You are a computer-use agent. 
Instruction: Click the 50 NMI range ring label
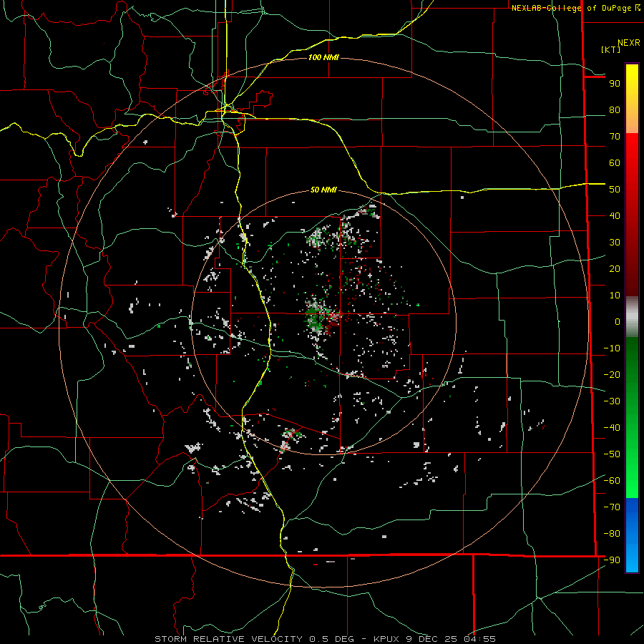click(x=323, y=190)
